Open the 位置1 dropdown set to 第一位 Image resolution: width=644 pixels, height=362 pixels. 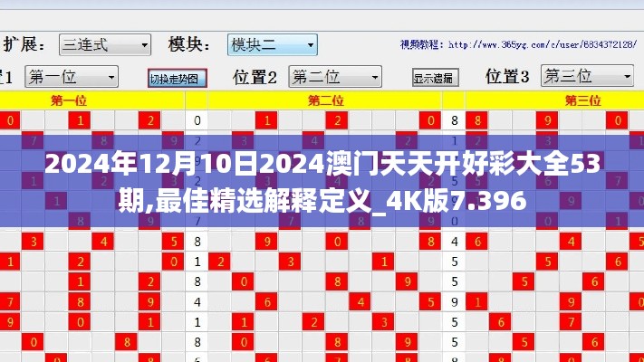[x=71, y=76]
